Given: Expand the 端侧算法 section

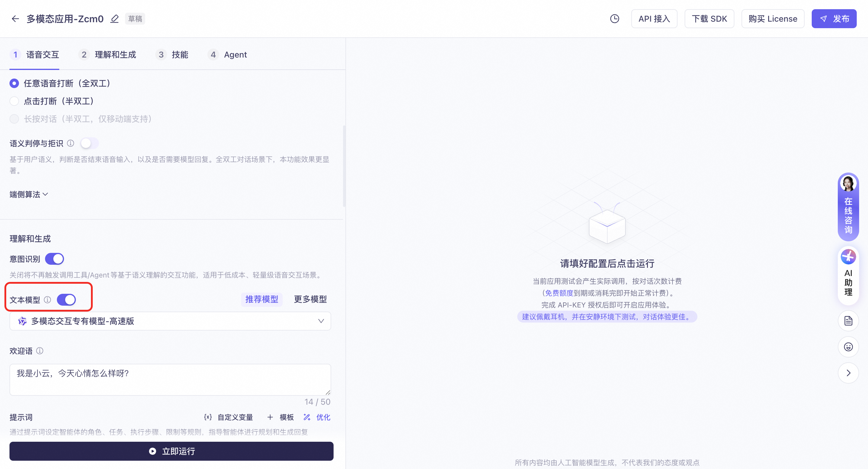Looking at the screenshot, I should tap(29, 194).
